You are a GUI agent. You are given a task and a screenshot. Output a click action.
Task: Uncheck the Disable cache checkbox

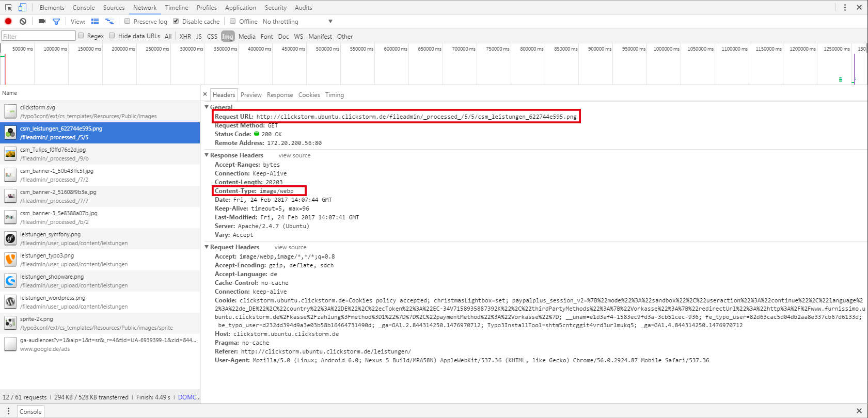176,21
